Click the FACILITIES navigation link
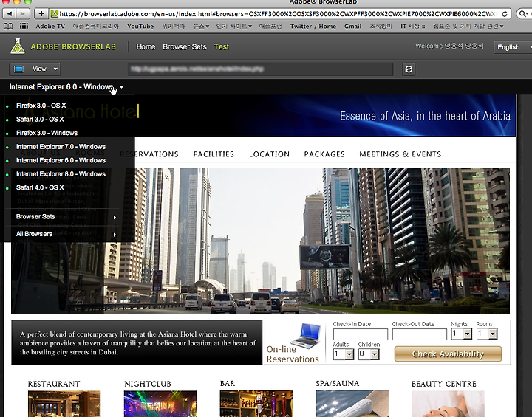The width and height of the screenshot is (532, 417). tap(214, 154)
